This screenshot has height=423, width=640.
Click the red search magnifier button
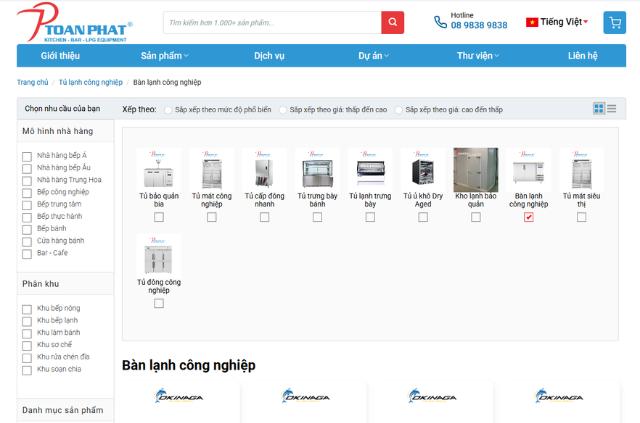click(392, 22)
